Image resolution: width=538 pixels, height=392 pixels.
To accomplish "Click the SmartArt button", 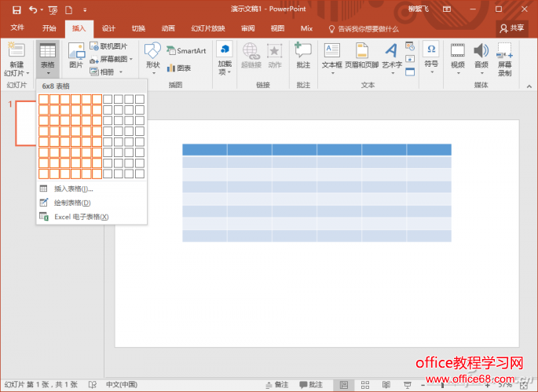I will coord(186,51).
